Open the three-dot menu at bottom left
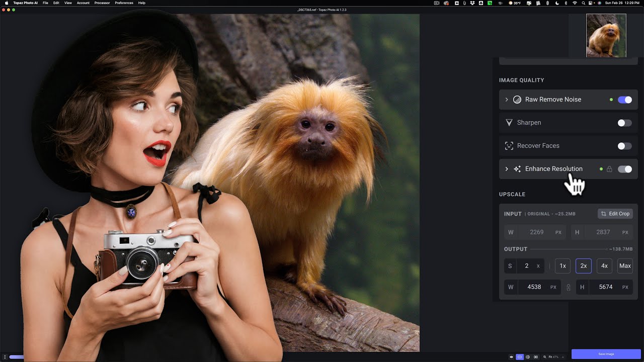This screenshot has height=362, width=644. point(5,357)
